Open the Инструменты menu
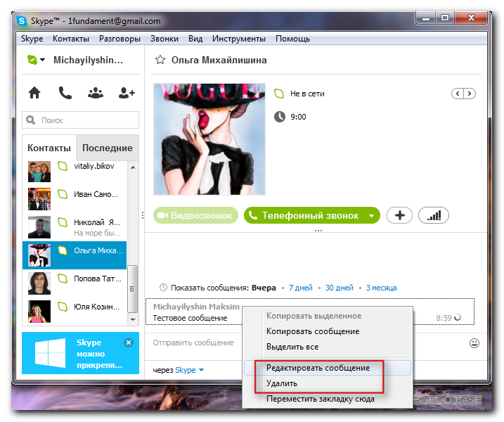Screen dimensions: 504x422 tap(238, 39)
